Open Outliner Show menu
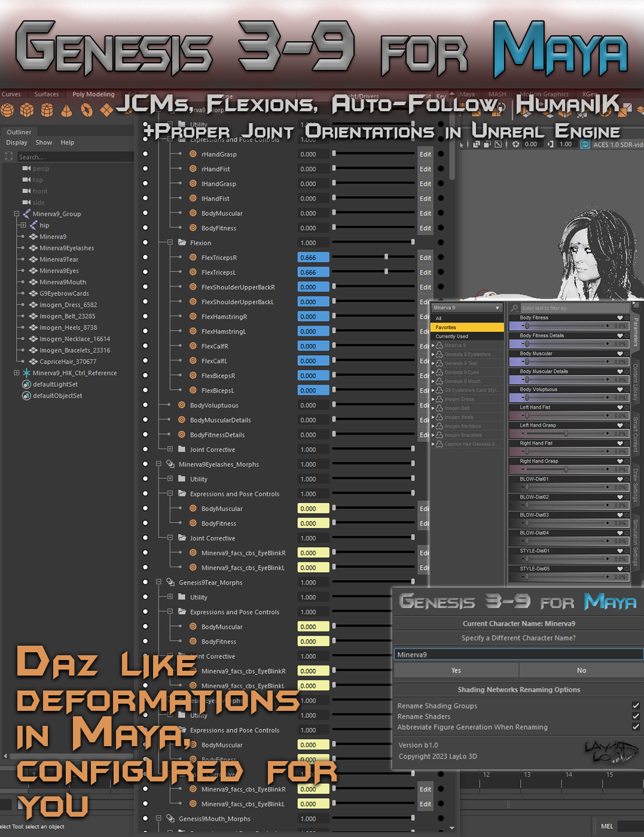Viewport: 644px width, 837px height. tap(44, 142)
